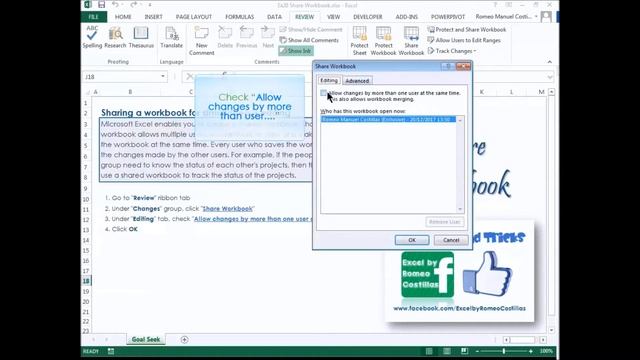Click the horizontal scrollbar right arrow
Image resolution: width=640 pixels, height=360 pixels.
click(543, 340)
